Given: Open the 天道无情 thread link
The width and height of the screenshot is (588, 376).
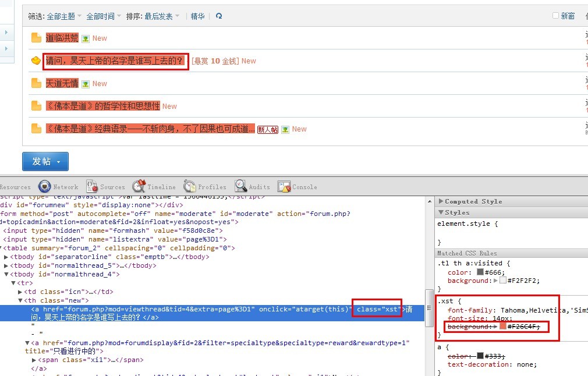Looking at the screenshot, I should (x=62, y=83).
